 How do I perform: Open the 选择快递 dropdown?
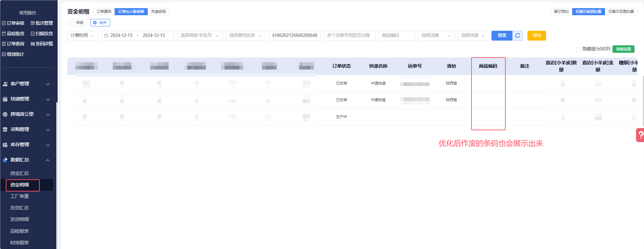coord(473,36)
